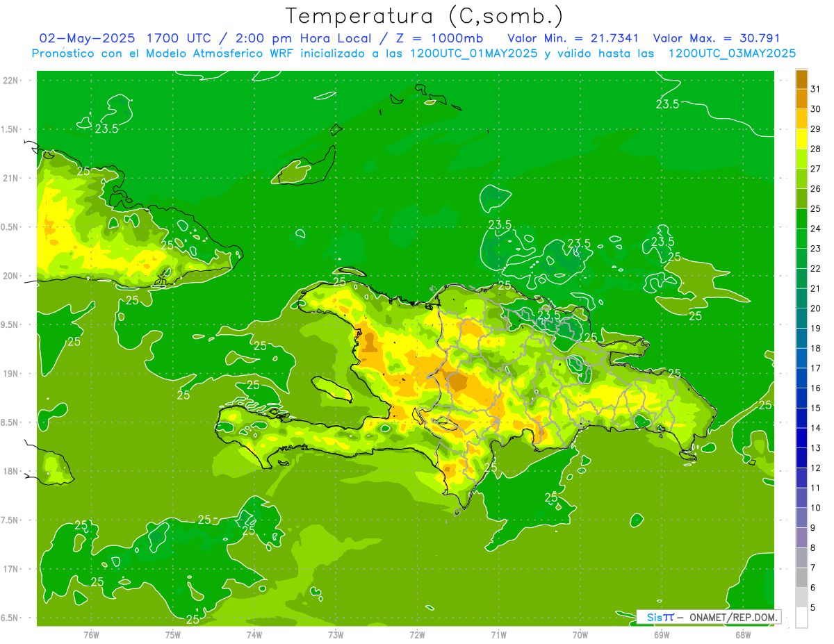Click the gray swatch between 7 and 8

click(801, 557)
